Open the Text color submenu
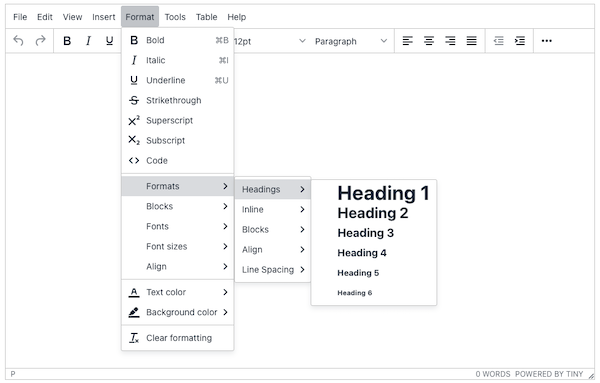 [178, 292]
